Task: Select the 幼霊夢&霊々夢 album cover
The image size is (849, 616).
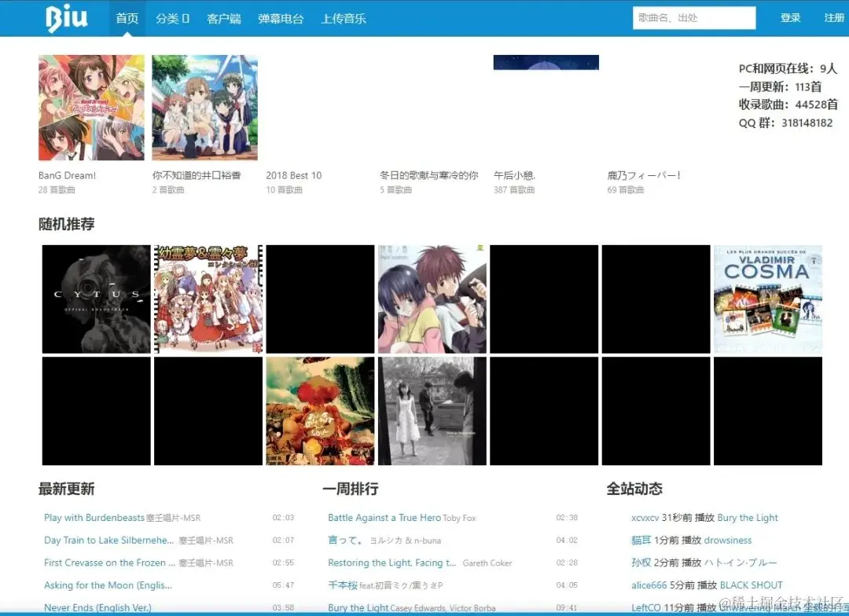Action: (208, 299)
